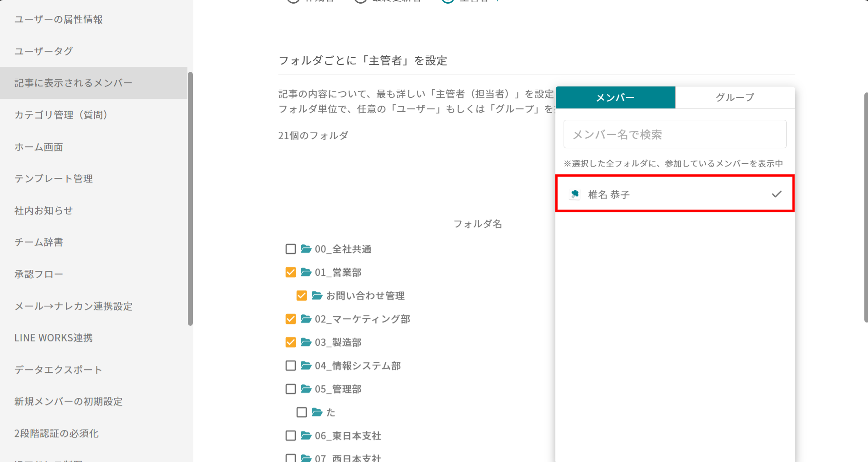868x462 pixels.
Task: Click the お問い合わせ管理 folder icon
Action: (317, 295)
